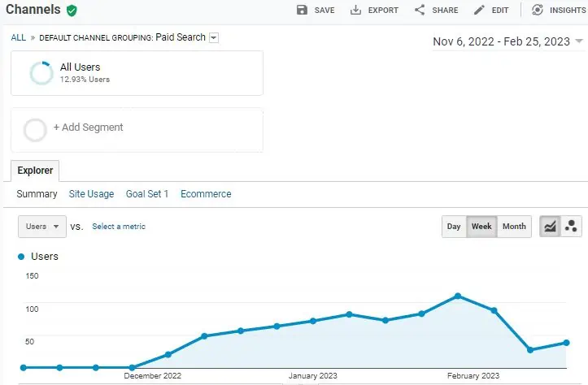This screenshot has height=385, width=588.
Task: Set chart granularity to Month
Action: (514, 227)
